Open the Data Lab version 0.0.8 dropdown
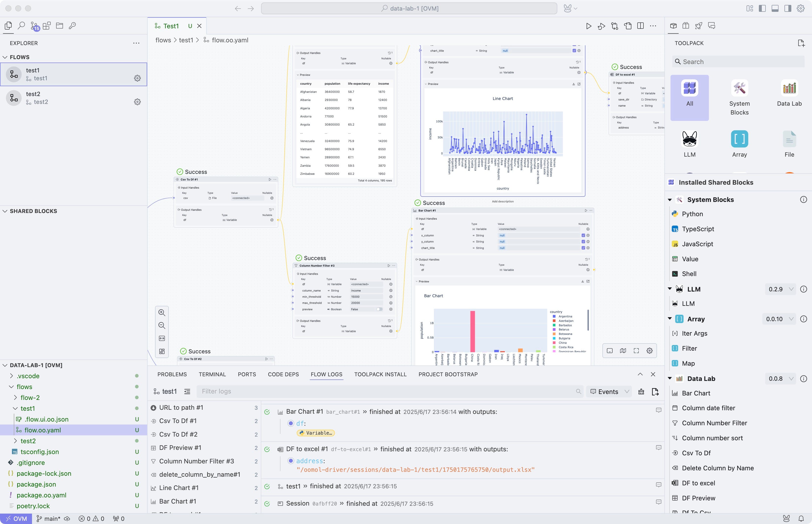 (780, 379)
